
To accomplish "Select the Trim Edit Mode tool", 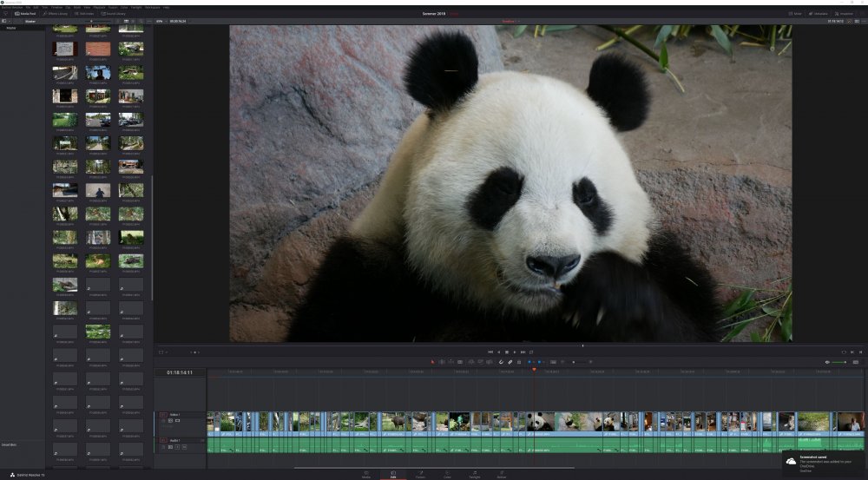I will [442, 362].
